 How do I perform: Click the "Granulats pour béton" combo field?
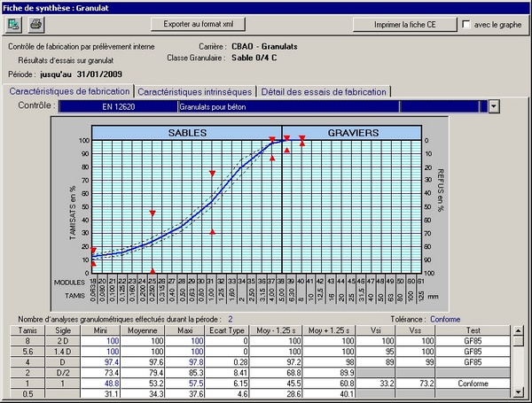[x=288, y=106]
